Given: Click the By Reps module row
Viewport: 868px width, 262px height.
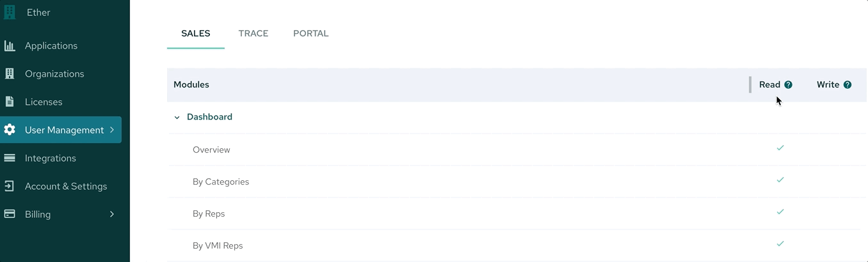Looking at the screenshot, I should pos(514,213).
